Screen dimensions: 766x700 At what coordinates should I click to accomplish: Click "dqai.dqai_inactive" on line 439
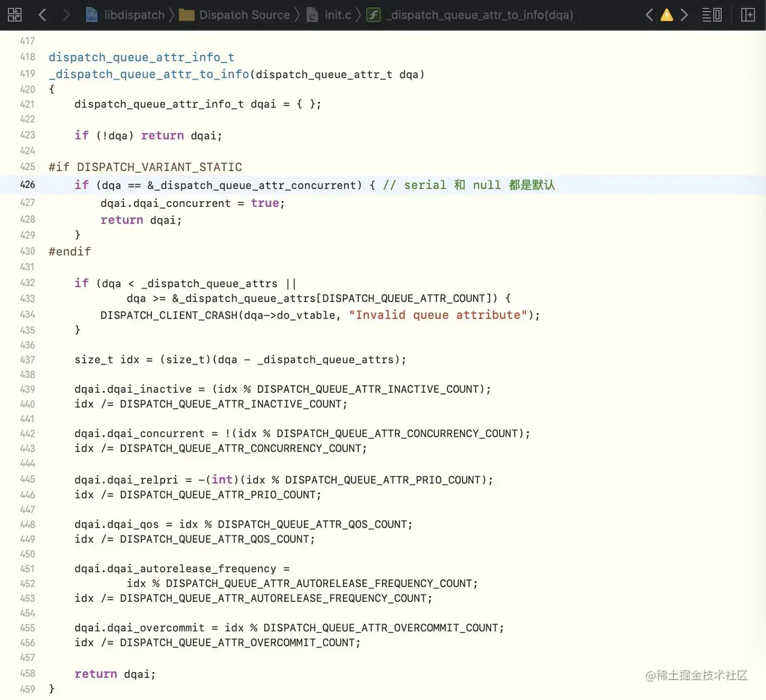133,389
